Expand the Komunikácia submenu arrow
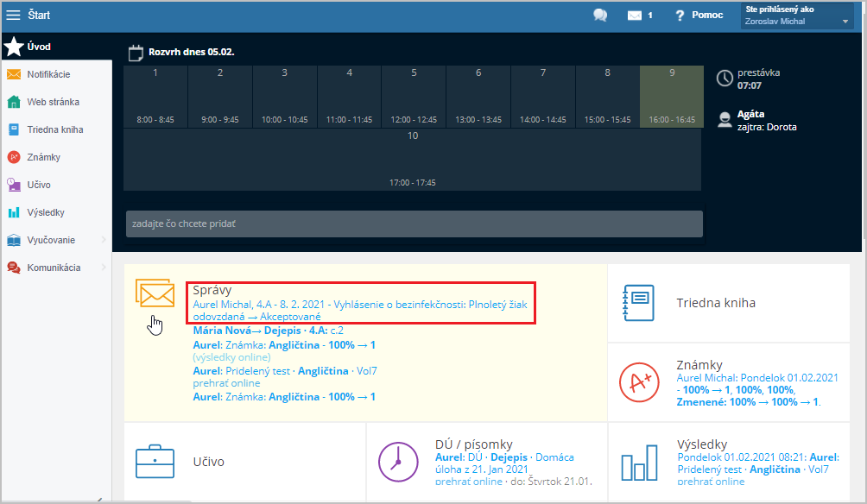 (104, 268)
